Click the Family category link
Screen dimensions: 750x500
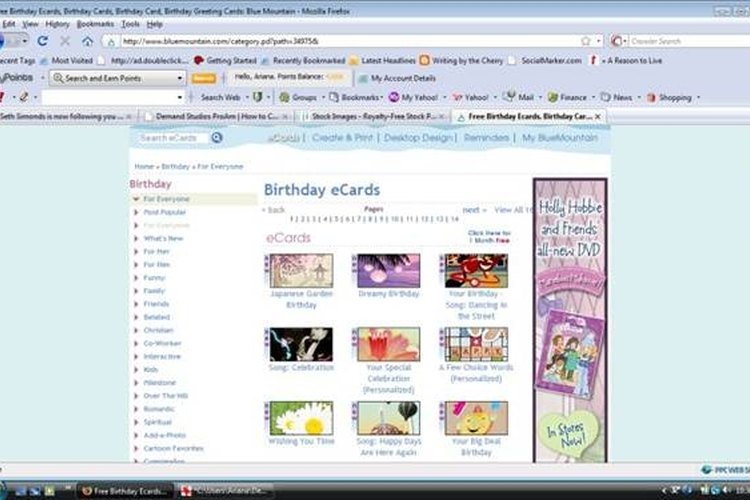click(x=154, y=291)
